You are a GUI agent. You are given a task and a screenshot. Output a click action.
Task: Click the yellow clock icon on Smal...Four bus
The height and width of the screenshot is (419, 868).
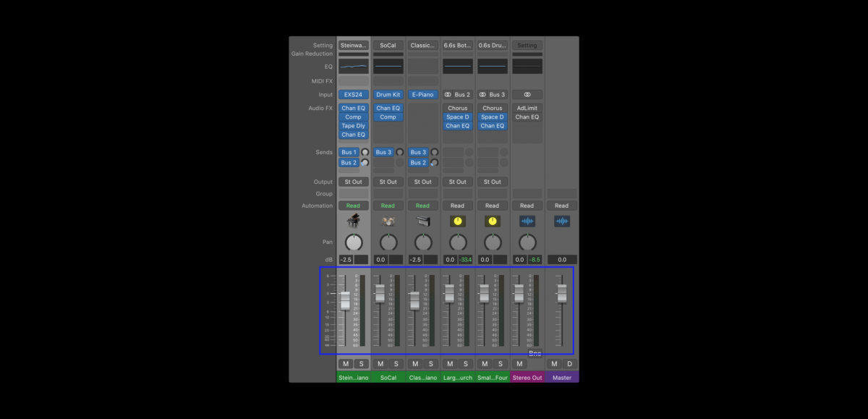(x=492, y=221)
